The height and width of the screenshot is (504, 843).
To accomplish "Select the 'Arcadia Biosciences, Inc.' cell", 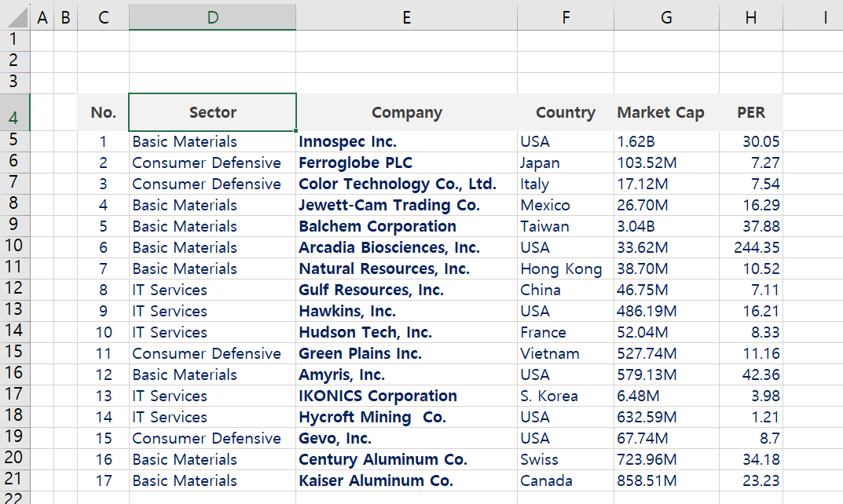I will pos(406,247).
